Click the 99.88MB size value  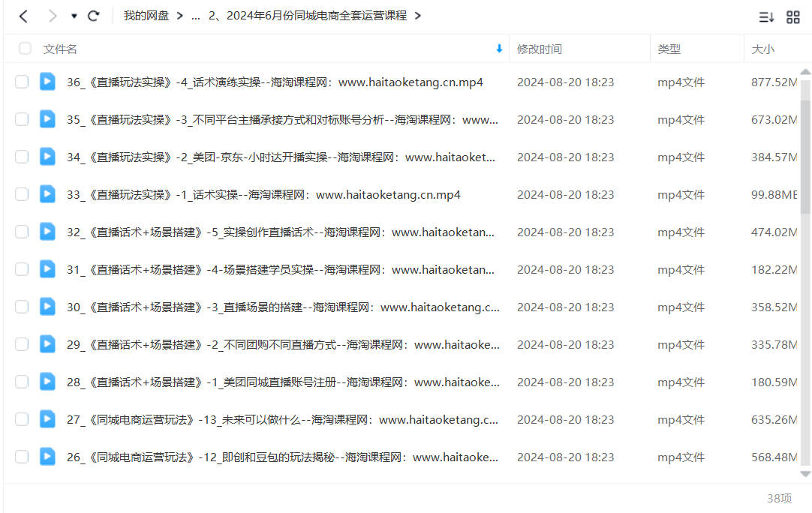774,195
